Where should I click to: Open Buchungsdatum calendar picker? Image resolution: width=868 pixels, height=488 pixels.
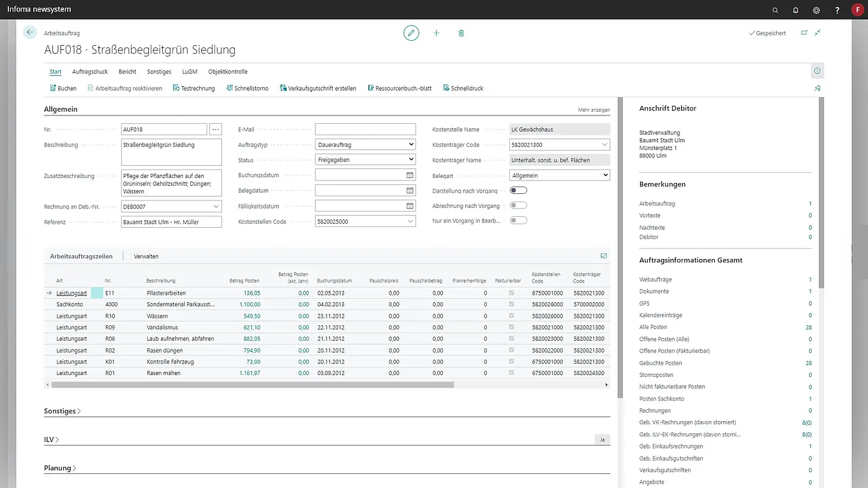pyautogui.click(x=410, y=175)
